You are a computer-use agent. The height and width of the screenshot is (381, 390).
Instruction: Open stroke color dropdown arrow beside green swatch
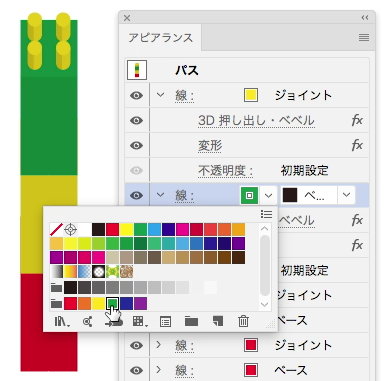[x=268, y=195]
